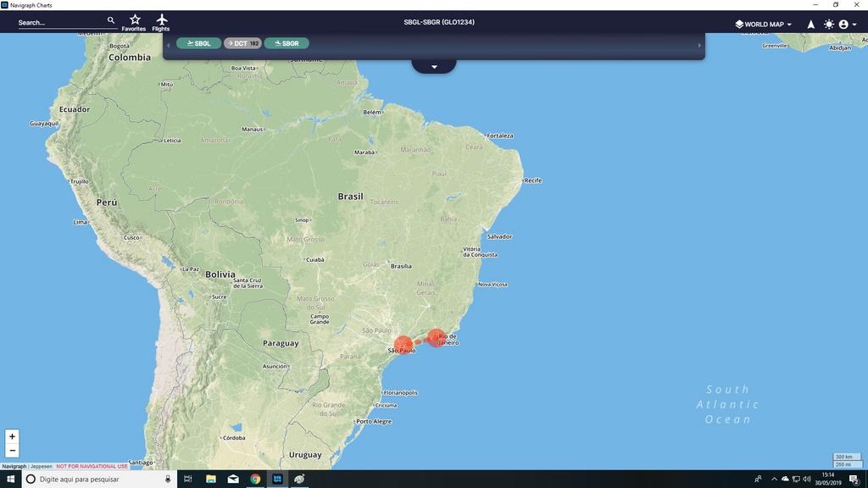This screenshot has height=488, width=868.
Task: Select the SBGR arrival waypoint chip
Action: point(287,43)
